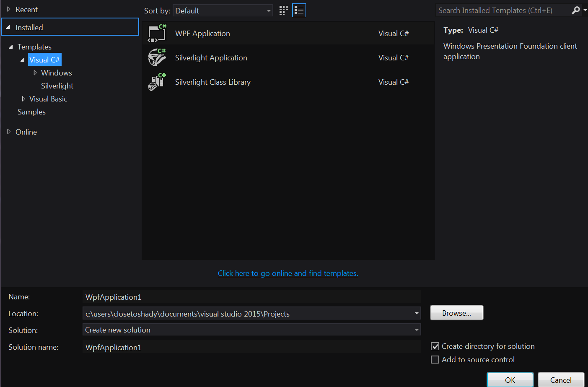Enable Add to source control checkbox
The image size is (588, 387).
click(435, 360)
